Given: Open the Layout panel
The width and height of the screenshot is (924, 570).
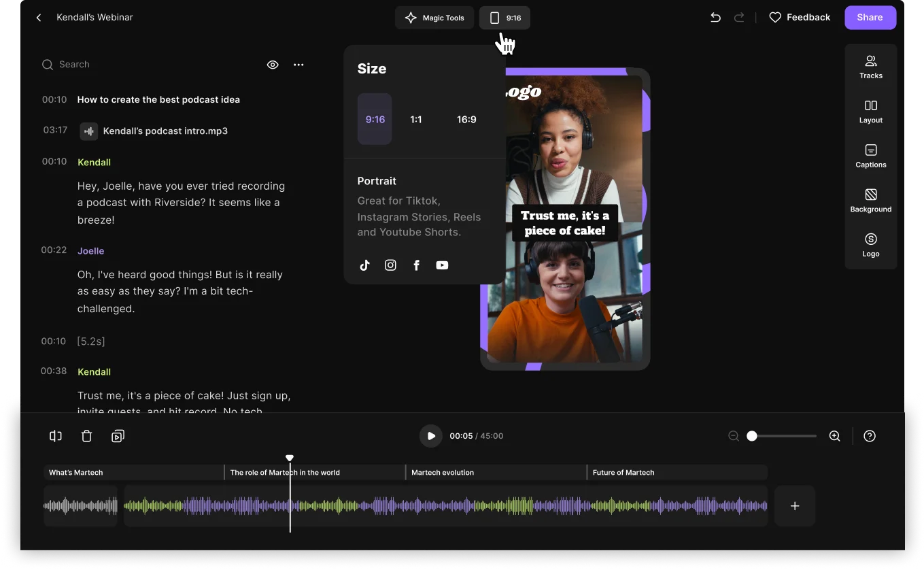Looking at the screenshot, I should tap(870, 111).
